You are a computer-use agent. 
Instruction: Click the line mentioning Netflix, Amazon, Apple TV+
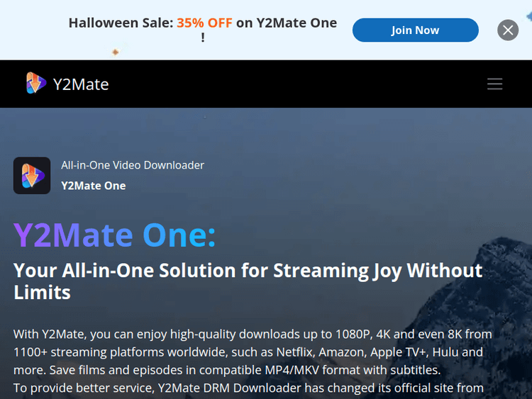[248, 352]
